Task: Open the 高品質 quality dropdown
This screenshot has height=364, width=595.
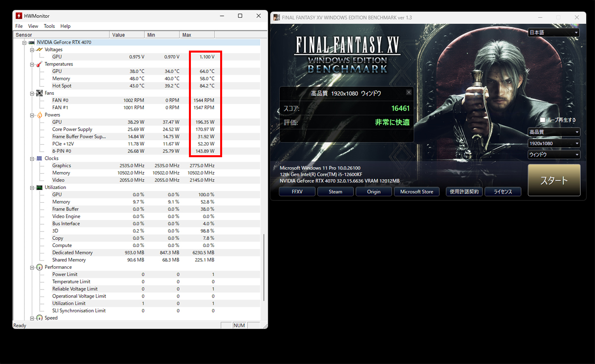Action: (x=553, y=132)
